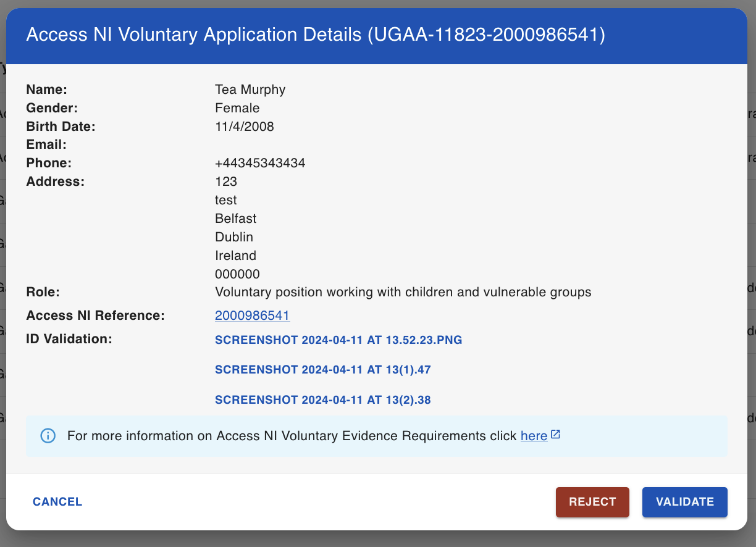Click the phone number +44345343434

[x=260, y=164]
